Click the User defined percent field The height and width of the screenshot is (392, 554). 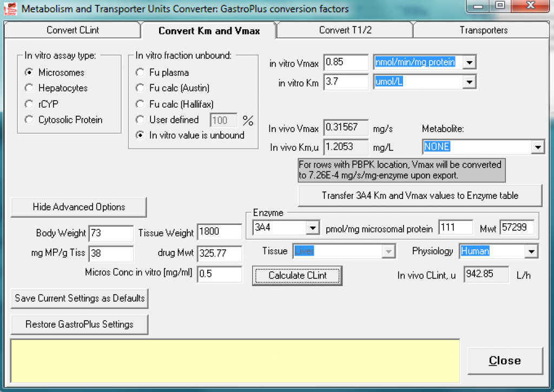[224, 120]
